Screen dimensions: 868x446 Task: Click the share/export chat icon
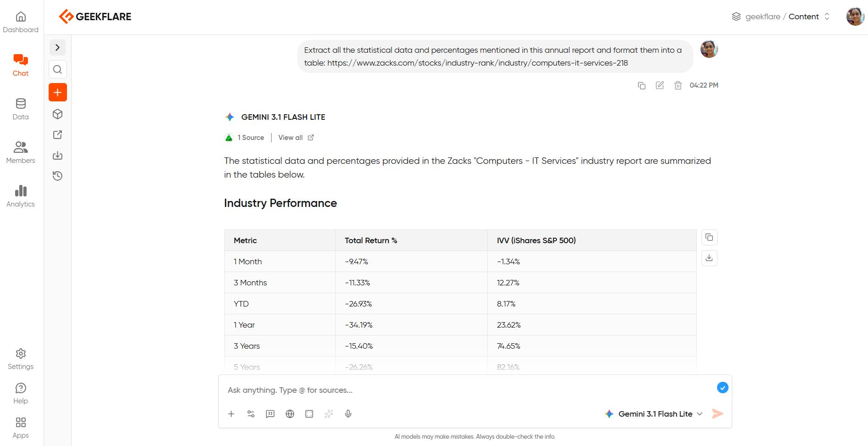point(57,134)
